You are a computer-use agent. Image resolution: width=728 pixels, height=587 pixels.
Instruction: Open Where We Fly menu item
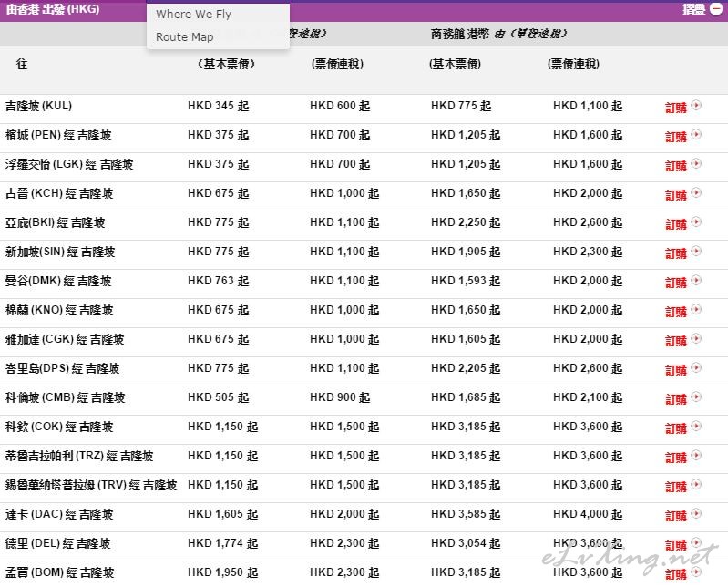pyautogui.click(x=193, y=15)
